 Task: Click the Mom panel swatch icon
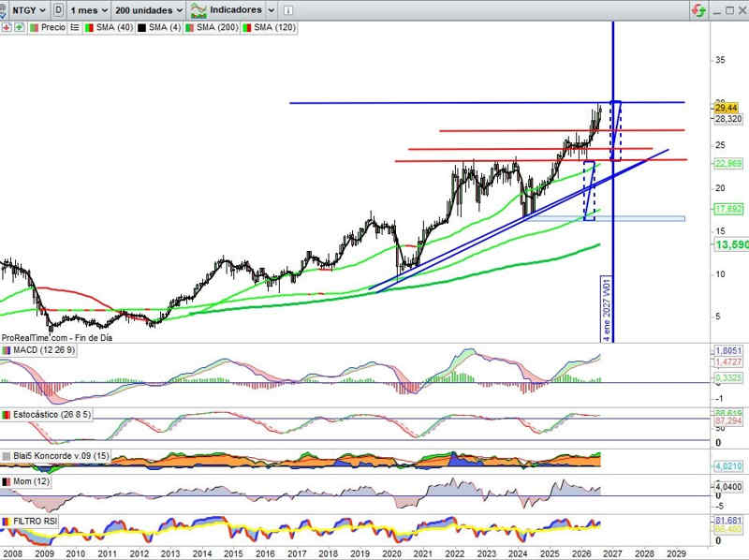tap(6, 481)
